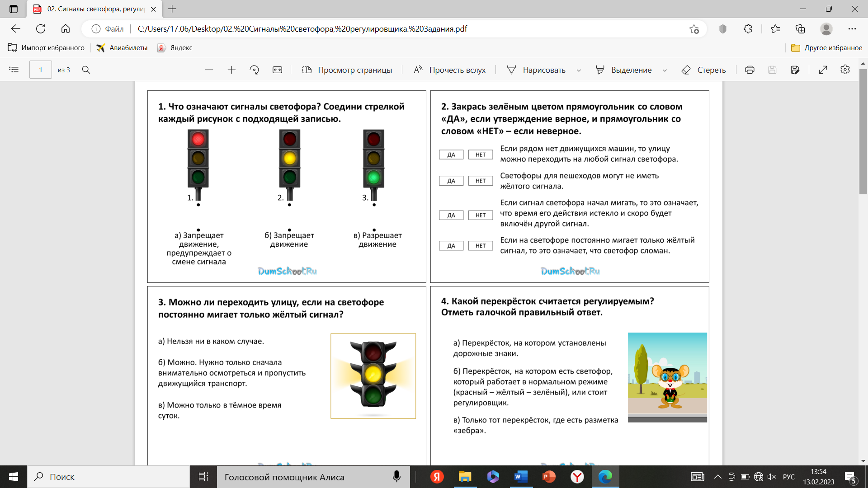
Task: Click the flashing yellow traffic light image
Action: click(373, 376)
